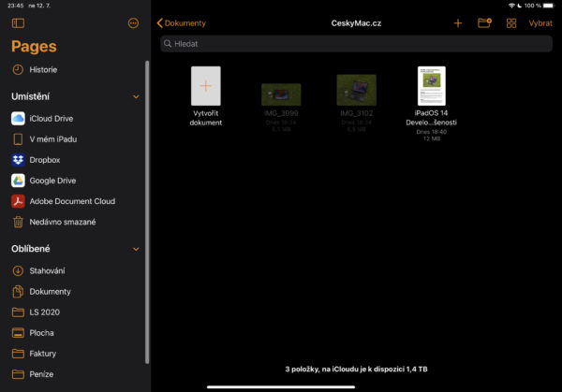Open Stahování downloads folder

tap(47, 271)
